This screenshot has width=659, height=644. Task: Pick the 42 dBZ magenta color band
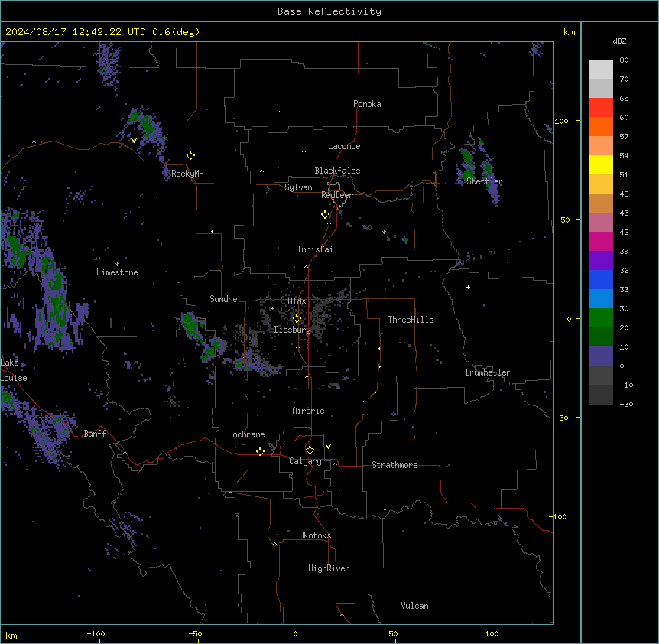click(601, 241)
